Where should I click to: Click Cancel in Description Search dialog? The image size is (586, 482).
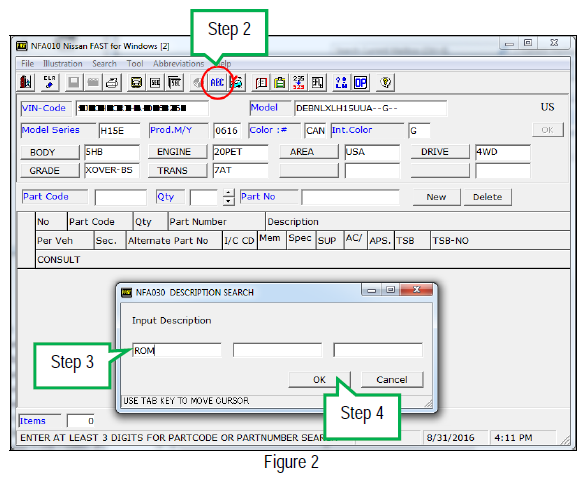pyautogui.click(x=392, y=380)
